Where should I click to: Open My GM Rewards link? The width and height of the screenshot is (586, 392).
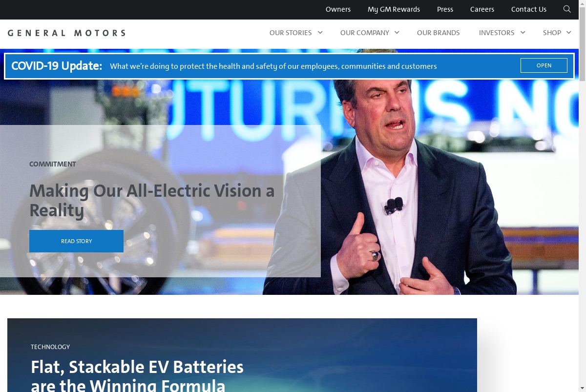pos(394,9)
